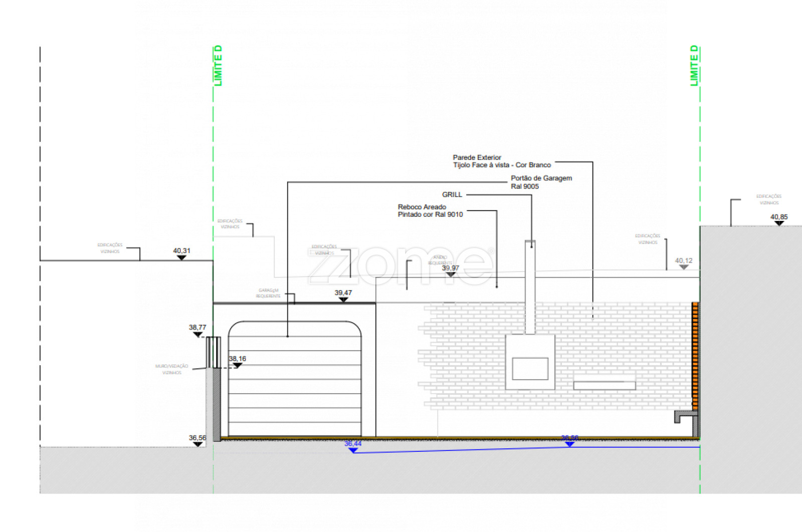The height and width of the screenshot is (532, 802).
Task: Select the 39,97 level marker
Action: point(450,275)
